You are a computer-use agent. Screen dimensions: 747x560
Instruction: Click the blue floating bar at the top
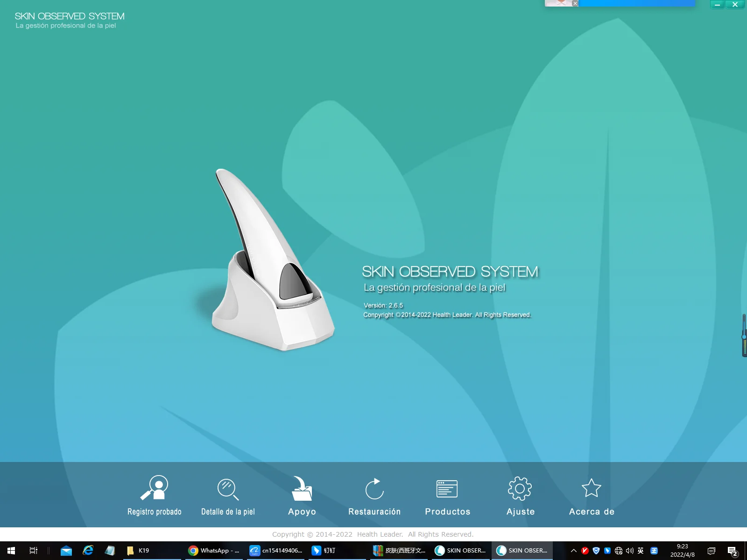[x=637, y=3]
